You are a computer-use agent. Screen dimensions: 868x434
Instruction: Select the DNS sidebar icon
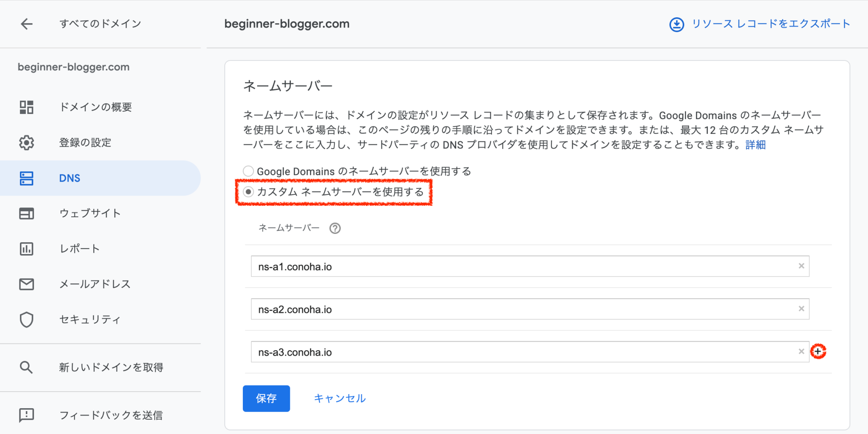[26, 178]
